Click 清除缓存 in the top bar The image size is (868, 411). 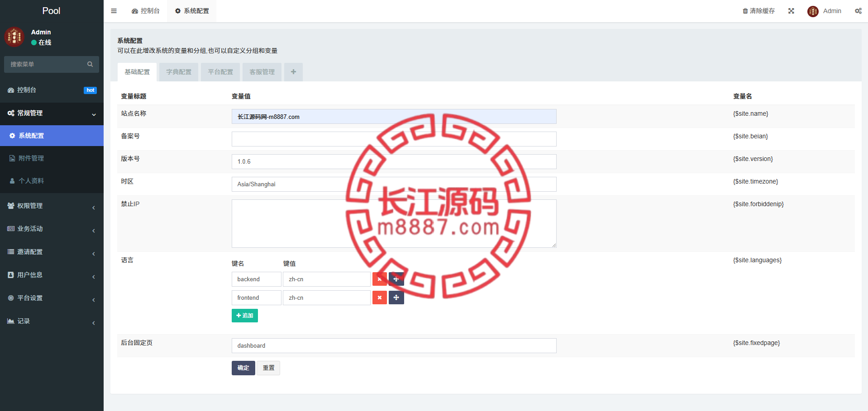coord(759,11)
